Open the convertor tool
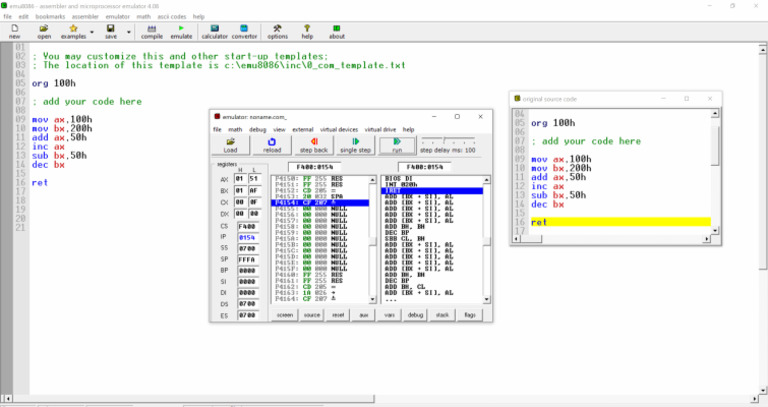The height and width of the screenshot is (407, 768). (244, 32)
